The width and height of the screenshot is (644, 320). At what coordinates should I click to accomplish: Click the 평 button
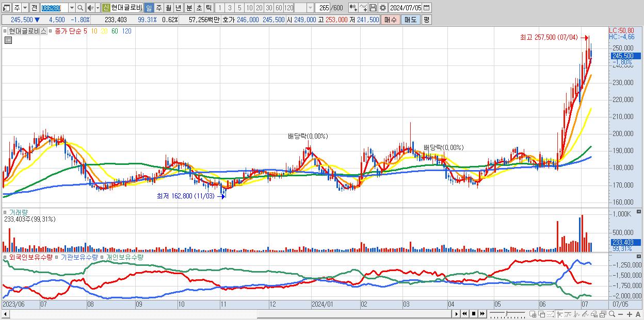pyautogui.click(x=426, y=20)
